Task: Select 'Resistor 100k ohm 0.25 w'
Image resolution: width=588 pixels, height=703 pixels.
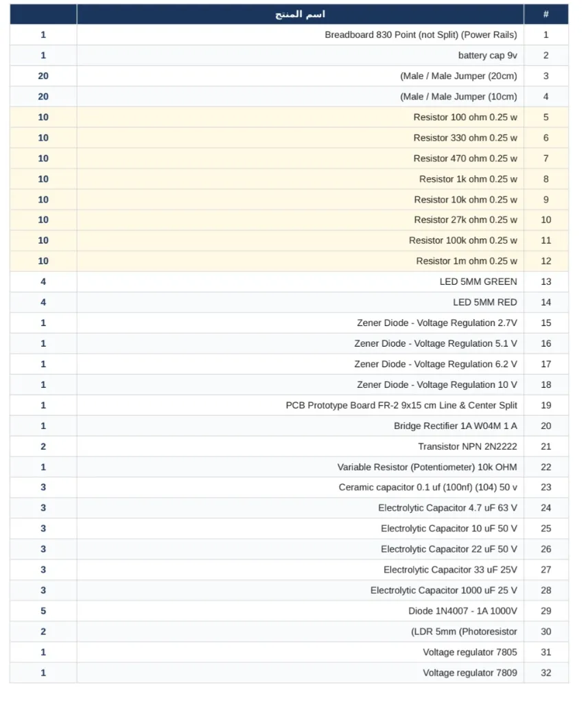Action: 463,241
